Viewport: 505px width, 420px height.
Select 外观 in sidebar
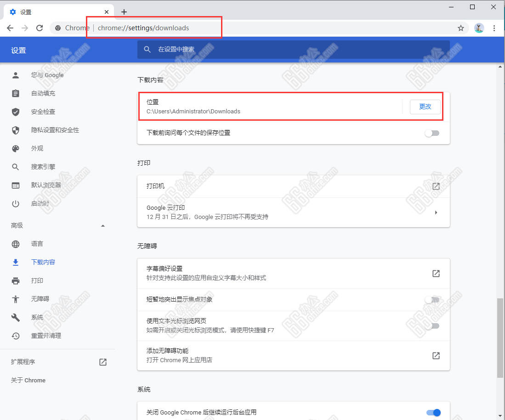[x=37, y=148]
